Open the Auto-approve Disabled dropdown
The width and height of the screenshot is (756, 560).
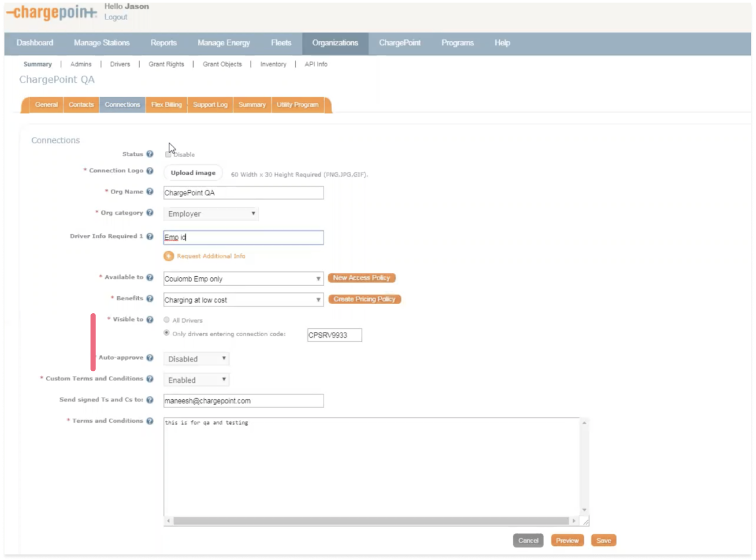197,359
